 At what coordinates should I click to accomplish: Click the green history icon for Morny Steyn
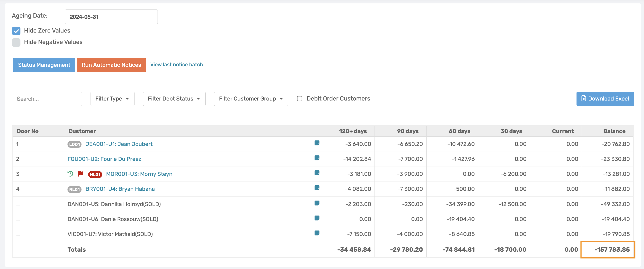pyautogui.click(x=70, y=173)
